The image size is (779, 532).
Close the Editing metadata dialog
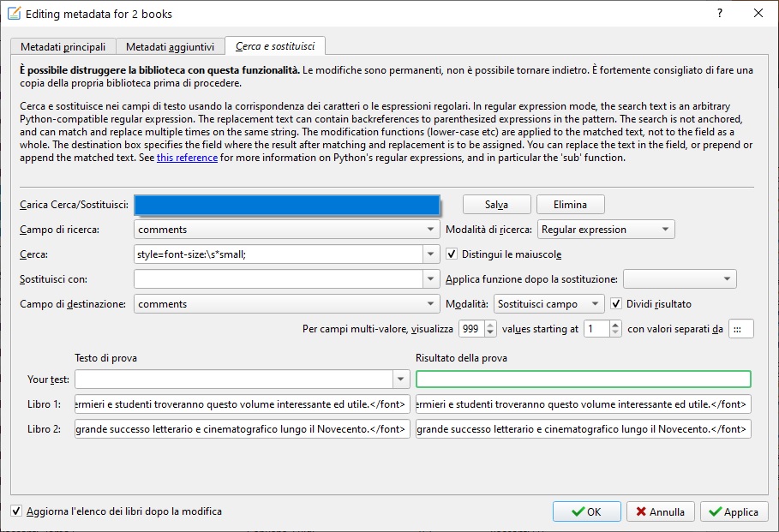pos(758,14)
